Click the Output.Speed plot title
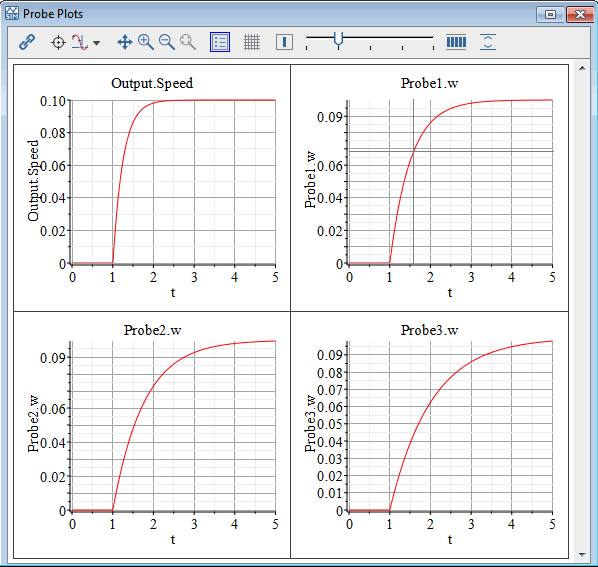Image resolution: width=598 pixels, height=567 pixels. pyautogui.click(x=152, y=83)
